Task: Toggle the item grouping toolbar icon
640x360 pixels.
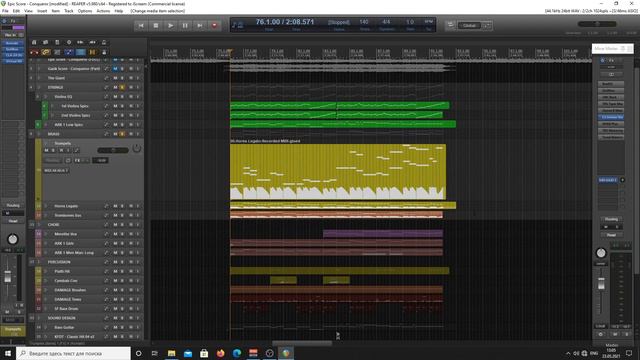Action: point(46,52)
